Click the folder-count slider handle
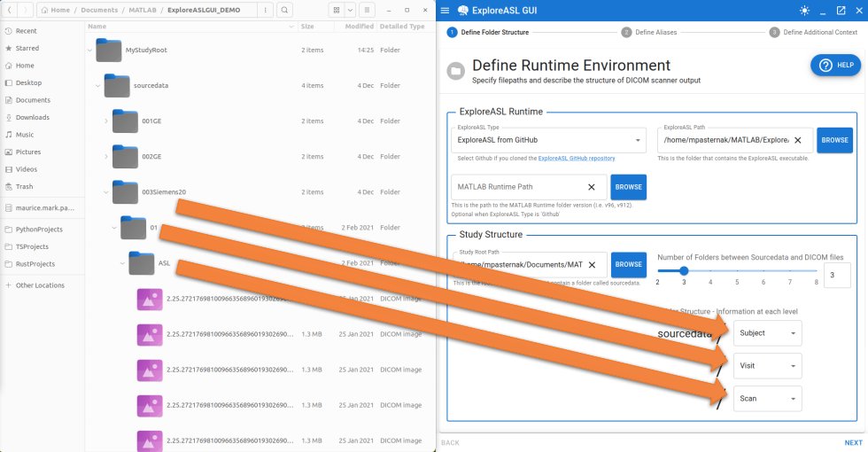868x452 pixels. 684,271
